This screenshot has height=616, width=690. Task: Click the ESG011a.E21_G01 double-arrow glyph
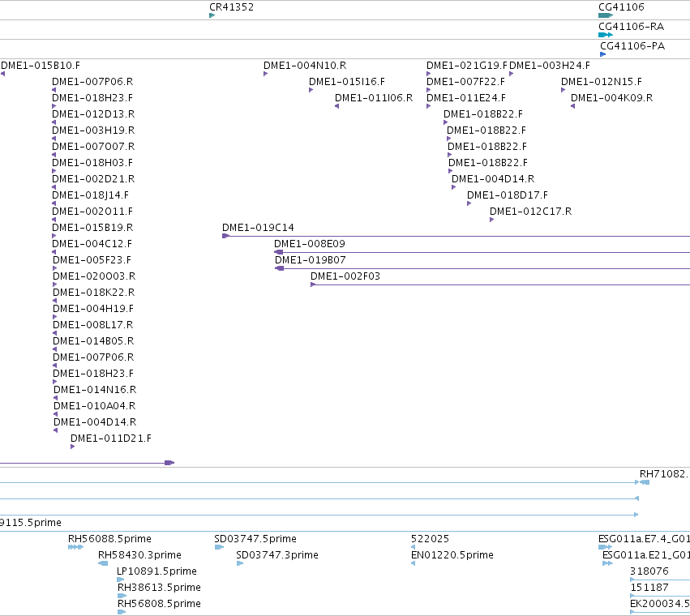[608, 563]
